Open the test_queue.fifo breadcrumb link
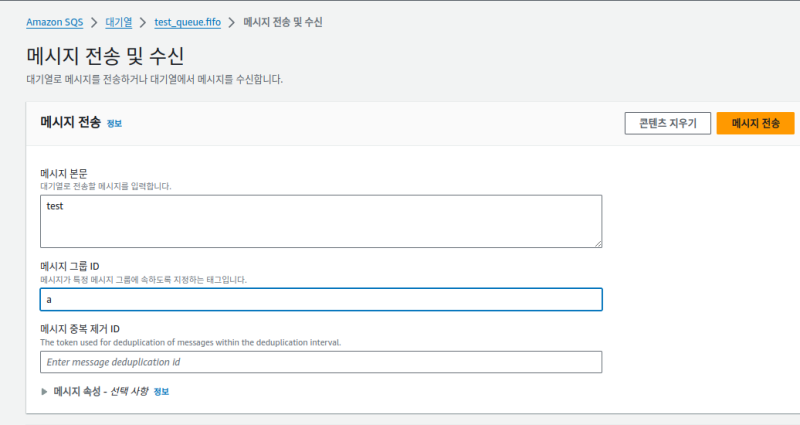This screenshot has width=800, height=425. pos(187,21)
